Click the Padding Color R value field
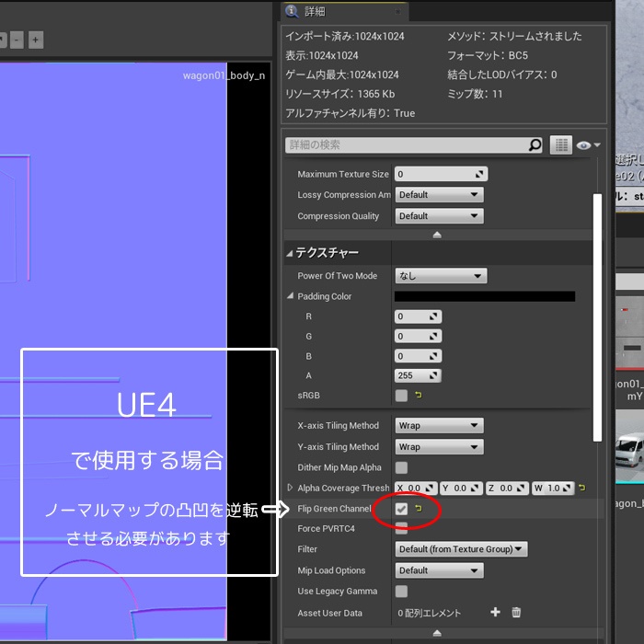Image resolution: width=644 pixels, height=644 pixels. [418, 316]
